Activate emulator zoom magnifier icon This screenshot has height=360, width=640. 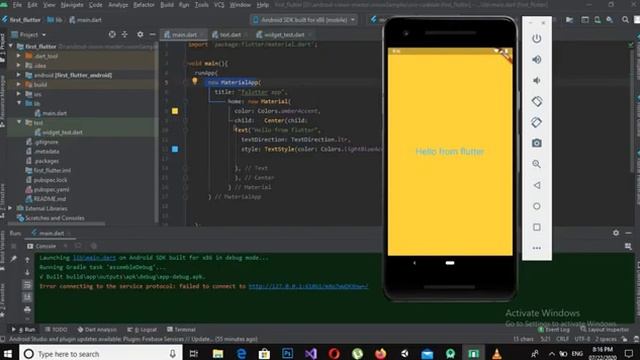pos(536,164)
